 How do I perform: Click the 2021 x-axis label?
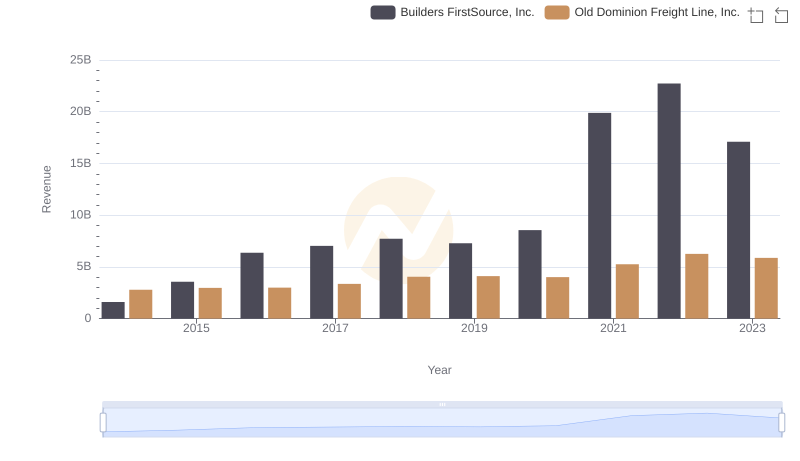(613, 328)
